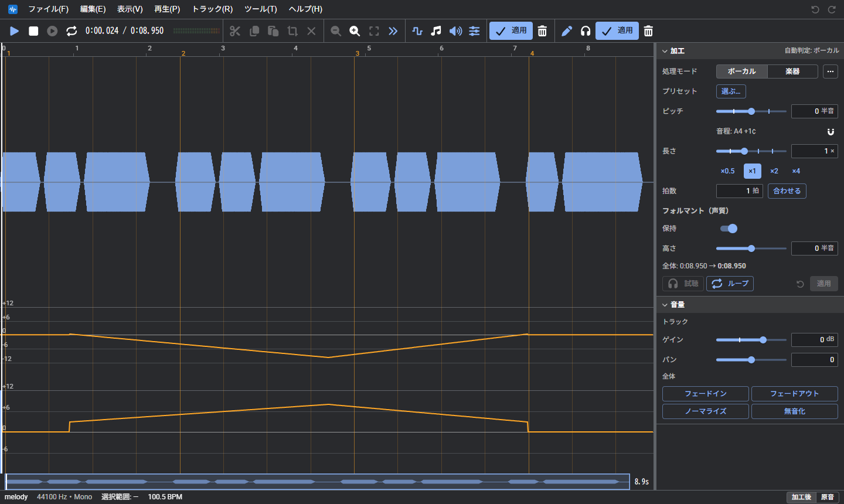Screen dimensions: 844x504
Task: Click the 無音化 button
Action: coord(795,411)
